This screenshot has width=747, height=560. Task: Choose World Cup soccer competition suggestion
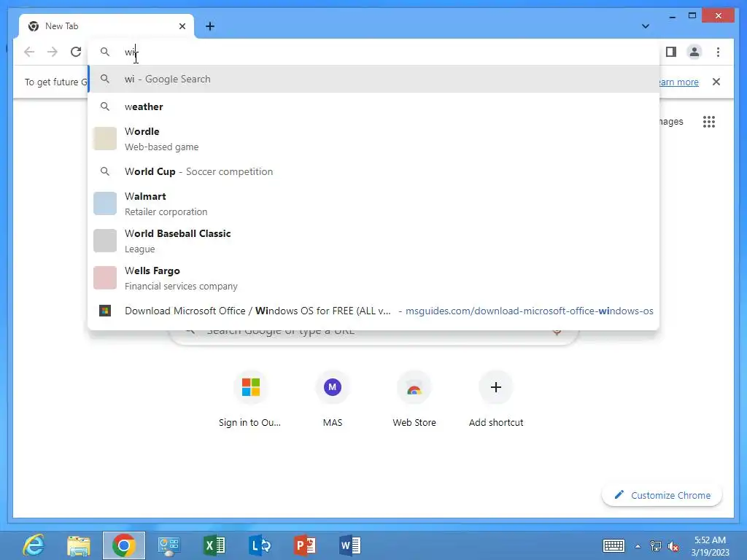point(374,171)
